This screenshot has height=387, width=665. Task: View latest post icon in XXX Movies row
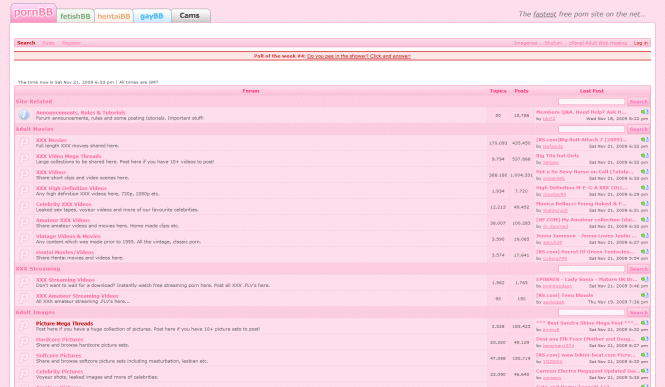tap(645, 139)
